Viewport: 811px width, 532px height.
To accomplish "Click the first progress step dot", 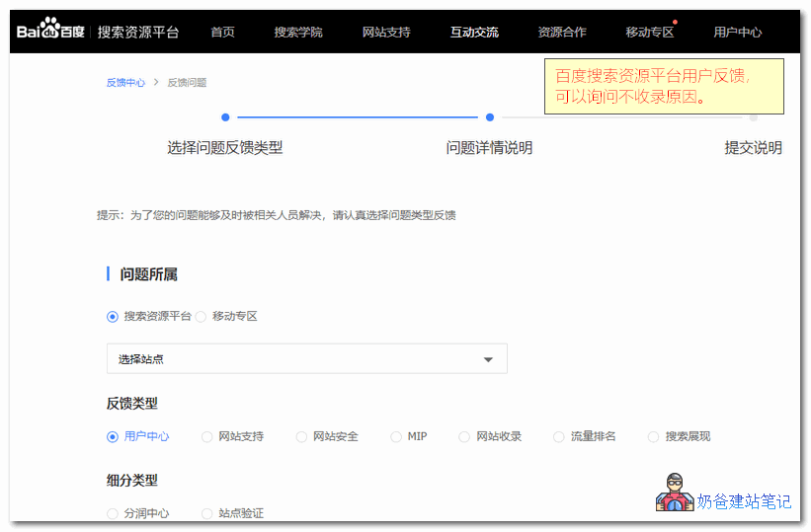I will click(225, 117).
